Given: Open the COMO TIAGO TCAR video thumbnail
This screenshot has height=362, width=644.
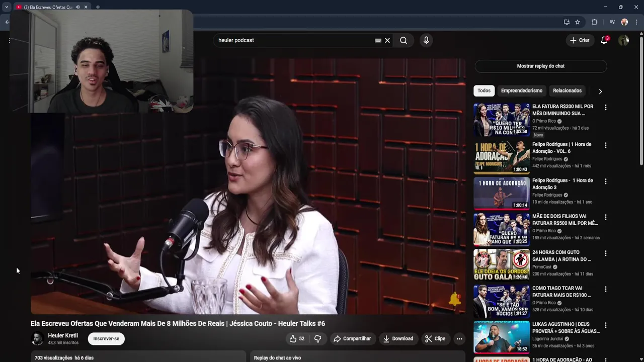Looking at the screenshot, I should tap(502, 302).
